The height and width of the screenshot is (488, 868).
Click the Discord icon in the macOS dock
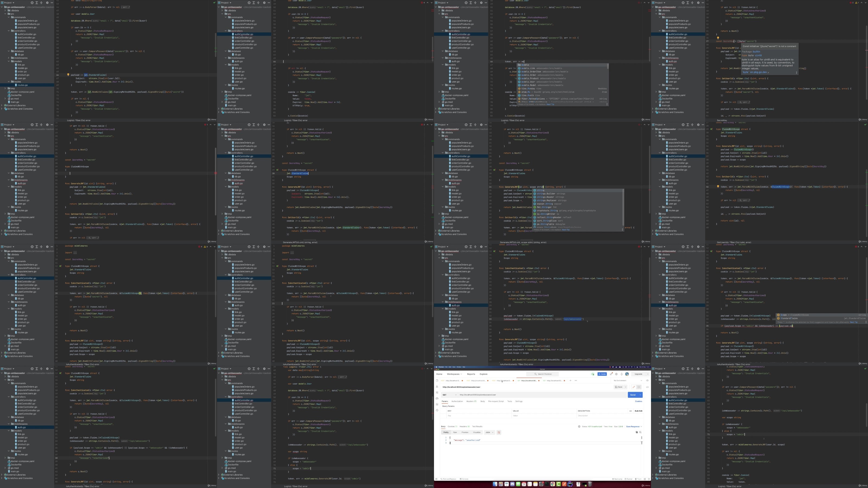click(512, 484)
